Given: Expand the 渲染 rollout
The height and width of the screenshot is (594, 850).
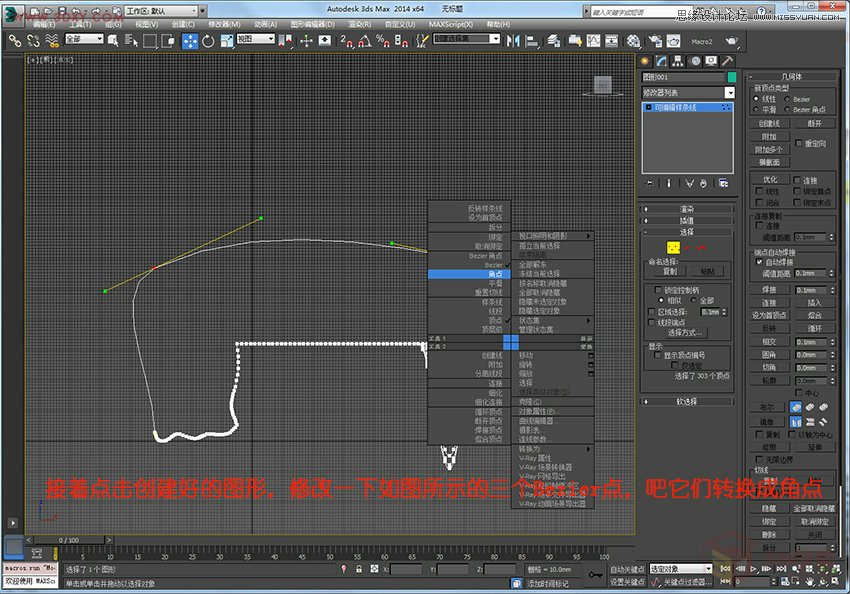Looking at the screenshot, I should (x=687, y=209).
